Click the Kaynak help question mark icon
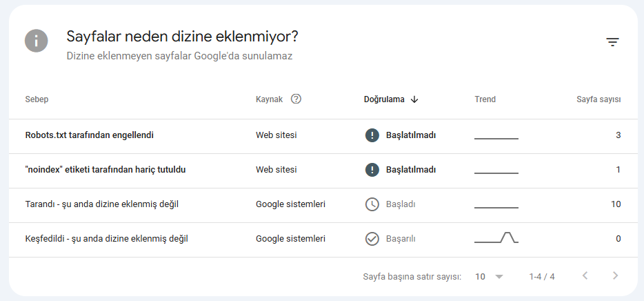This screenshot has height=301, width=644. [296, 99]
